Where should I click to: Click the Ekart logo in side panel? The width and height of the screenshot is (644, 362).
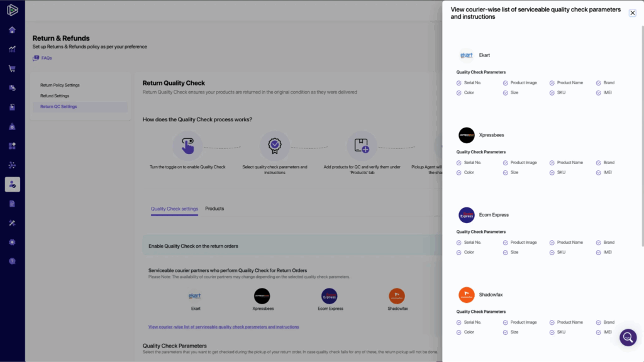467,55
